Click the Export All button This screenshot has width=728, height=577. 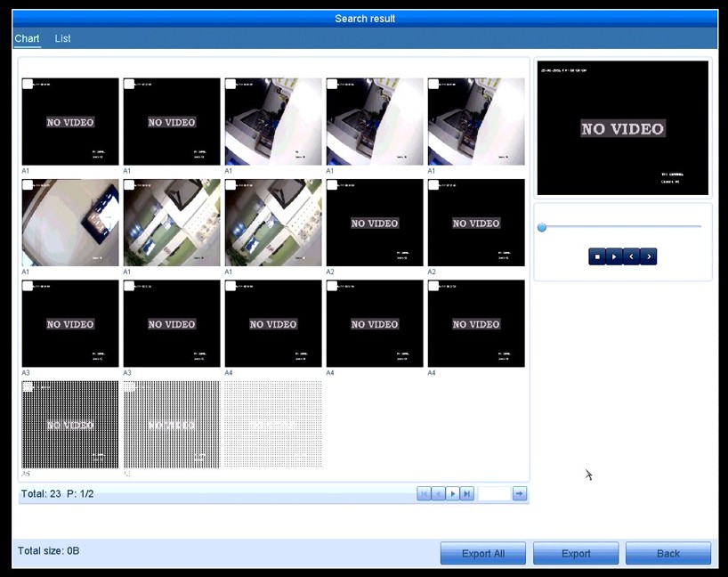coord(482,553)
